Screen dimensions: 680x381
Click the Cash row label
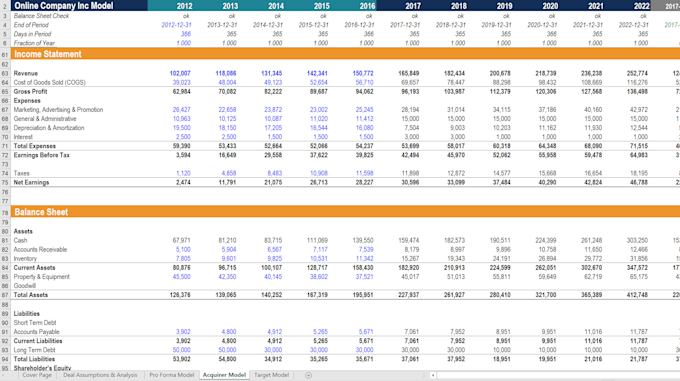20,241
